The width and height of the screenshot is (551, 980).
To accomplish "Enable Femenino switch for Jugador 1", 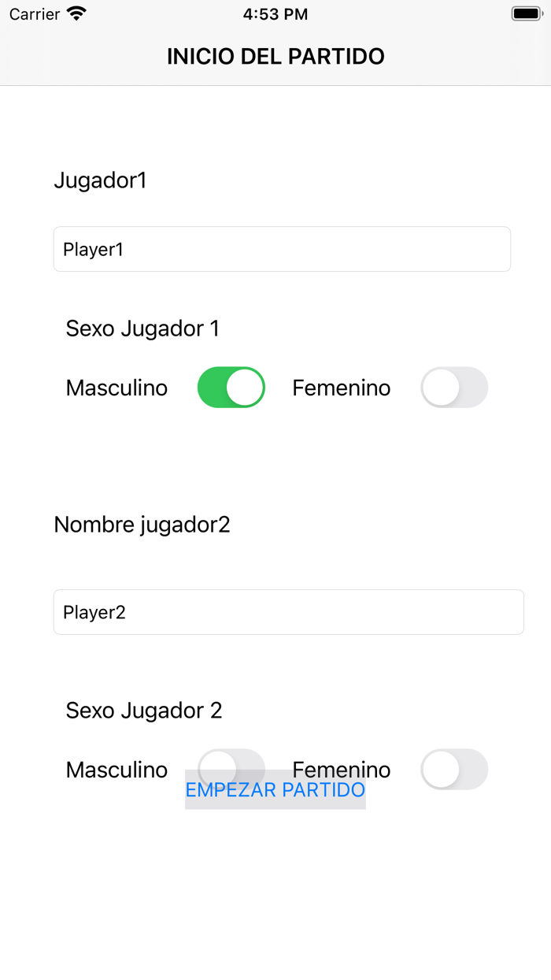I will [454, 388].
